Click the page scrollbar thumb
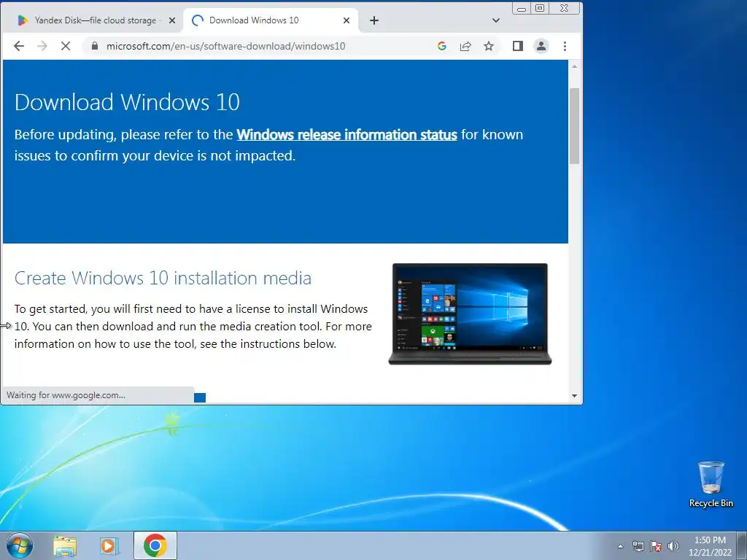The image size is (747, 560). pyautogui.click(x=574, y=125)
